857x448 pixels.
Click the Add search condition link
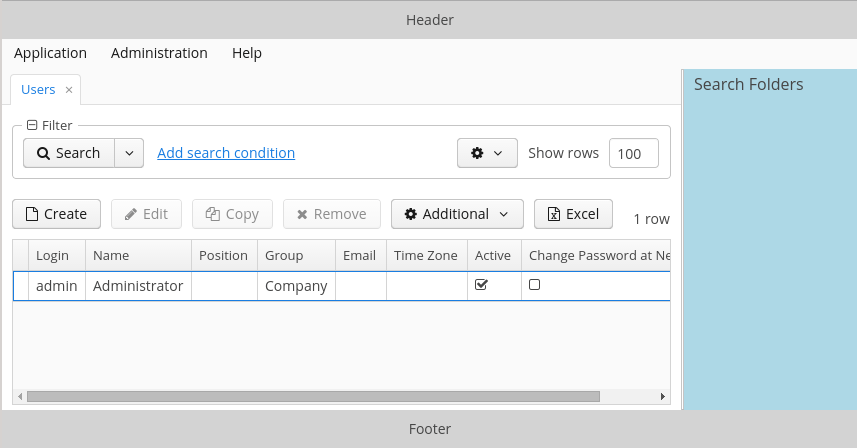coord(226,153)
